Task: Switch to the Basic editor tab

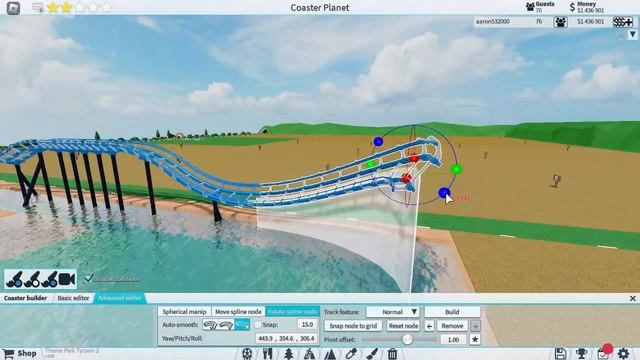Action: click(x=73, y=298)
